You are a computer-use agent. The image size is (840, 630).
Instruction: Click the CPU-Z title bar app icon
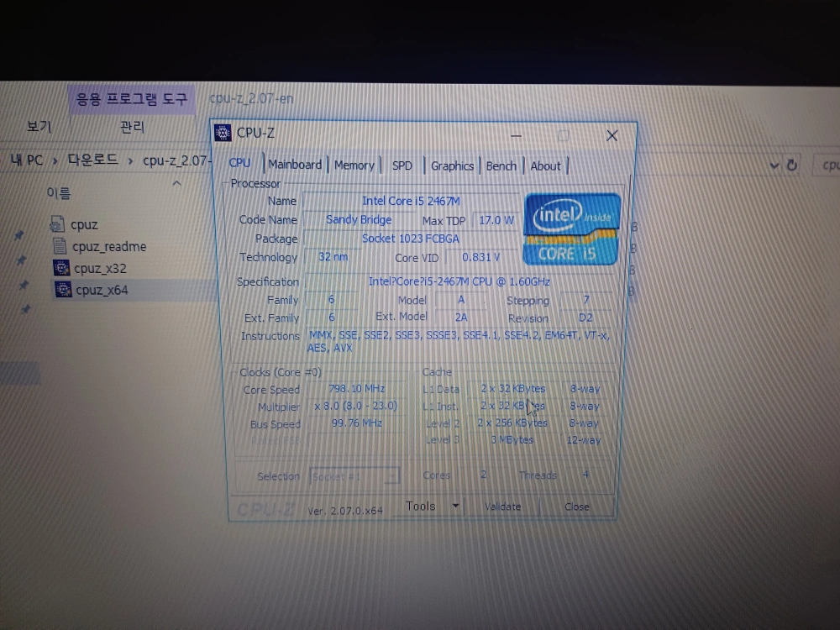point(223,132)
